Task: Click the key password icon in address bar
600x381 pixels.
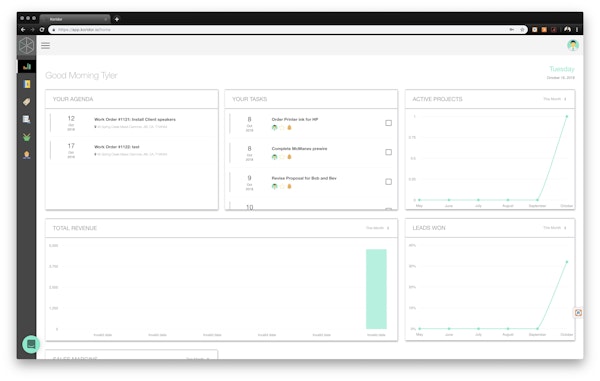Action: (x=512, y=29)
